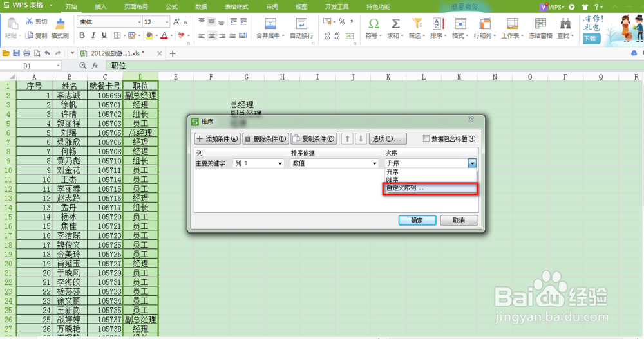Click 删除条件 button in sort dialog

pyautogui.click(x=266, y=139)
